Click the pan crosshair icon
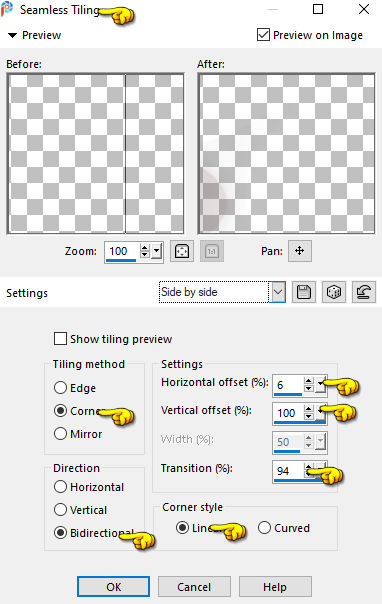Viewport: 382px width, 604px height. click(300, 251)
